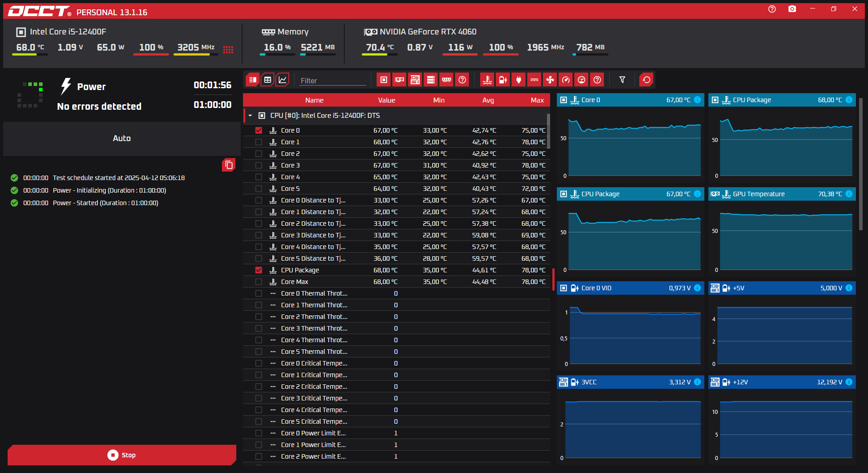Click the reset min/max values icon
Viewport: 868px width, 473px height.
pos(646,80)
